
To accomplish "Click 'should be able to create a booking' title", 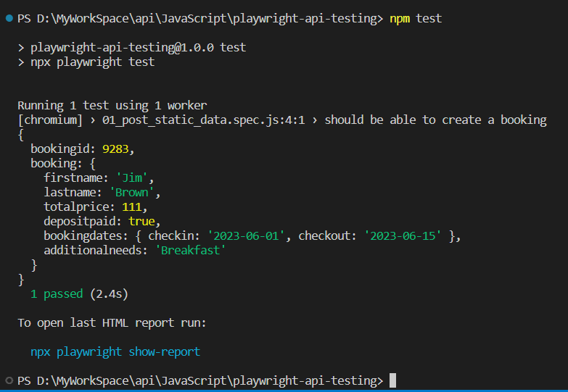I will (435, 120).
